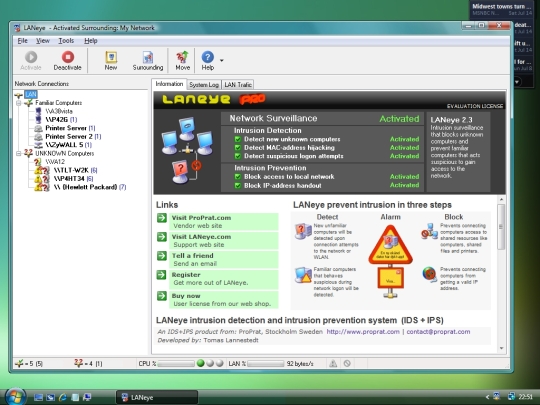Select the Hewlett Packard unknown entry
This screenshot has width=540, height=405.
[x=90, y=187]
